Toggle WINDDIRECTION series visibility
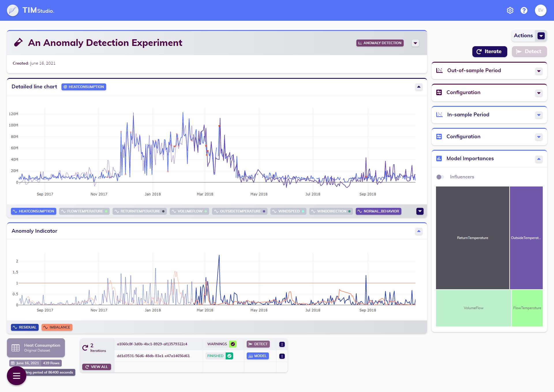Viewport: 554px width, 392px height. tap(331, 211)
